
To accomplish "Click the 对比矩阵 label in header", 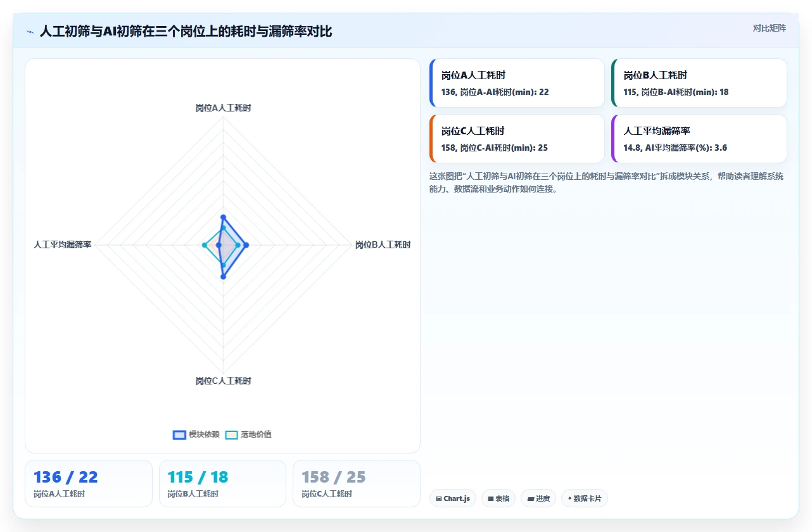I will [769, 28].
